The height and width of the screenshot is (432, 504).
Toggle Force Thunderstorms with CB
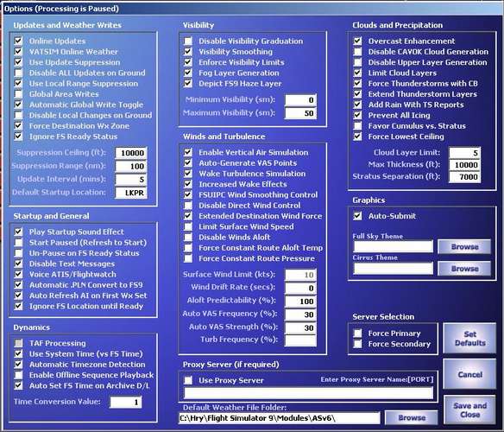coord(357,83)
